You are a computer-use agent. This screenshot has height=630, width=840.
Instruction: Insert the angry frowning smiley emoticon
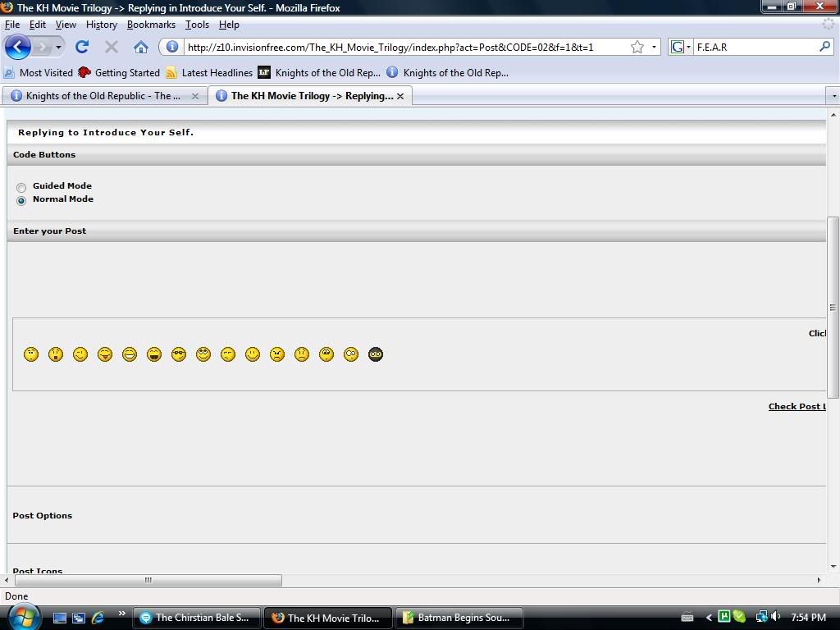click(277, 354)
